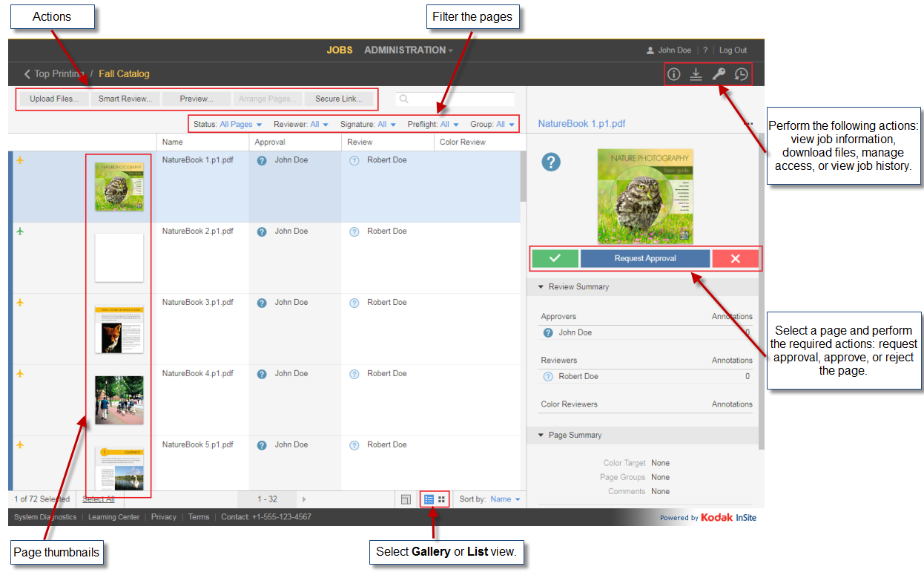Go to the JOBS tab
This screenshot has width=924, height=575.
coord(340,50)
